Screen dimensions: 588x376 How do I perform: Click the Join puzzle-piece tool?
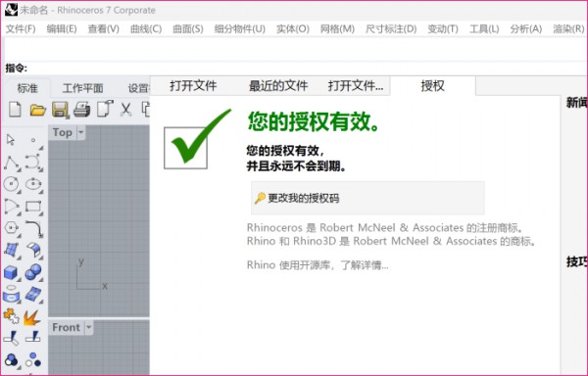click(11, 316)
